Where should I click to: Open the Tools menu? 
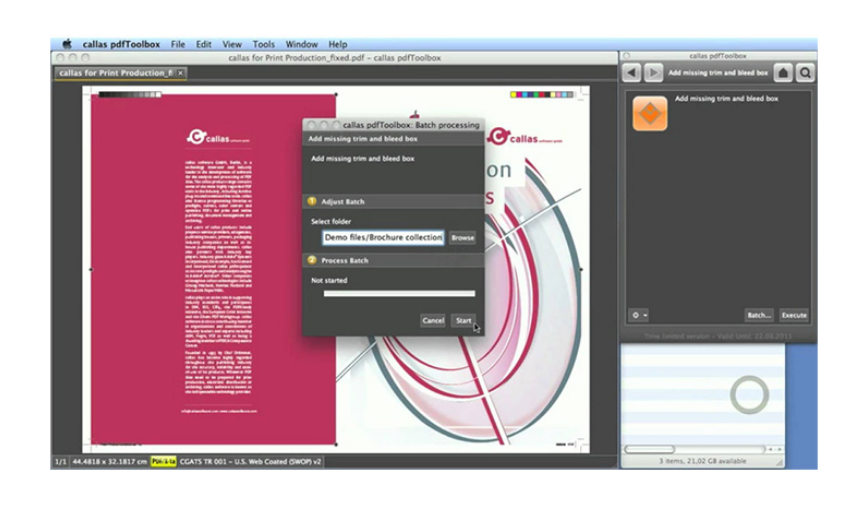point(263,44)
